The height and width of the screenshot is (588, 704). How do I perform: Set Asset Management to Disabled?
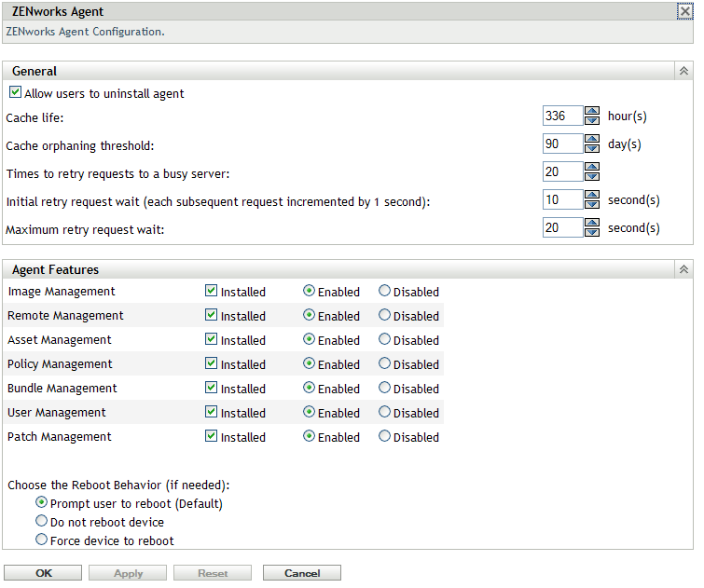tap(385, 340)
